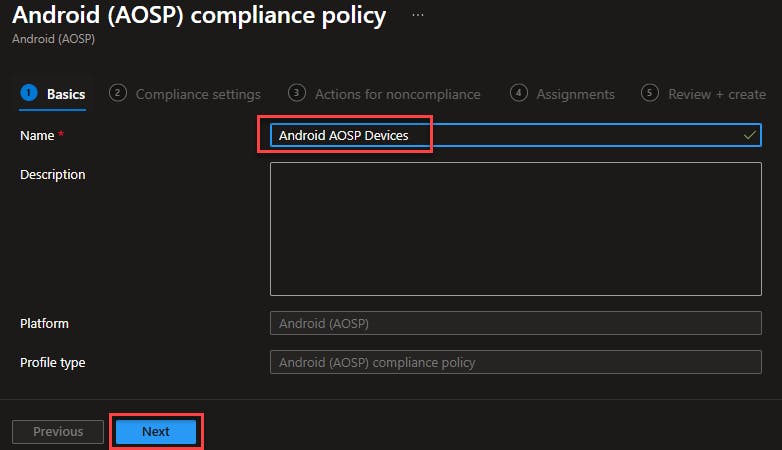Click the Description label

(x=53, y=175)
